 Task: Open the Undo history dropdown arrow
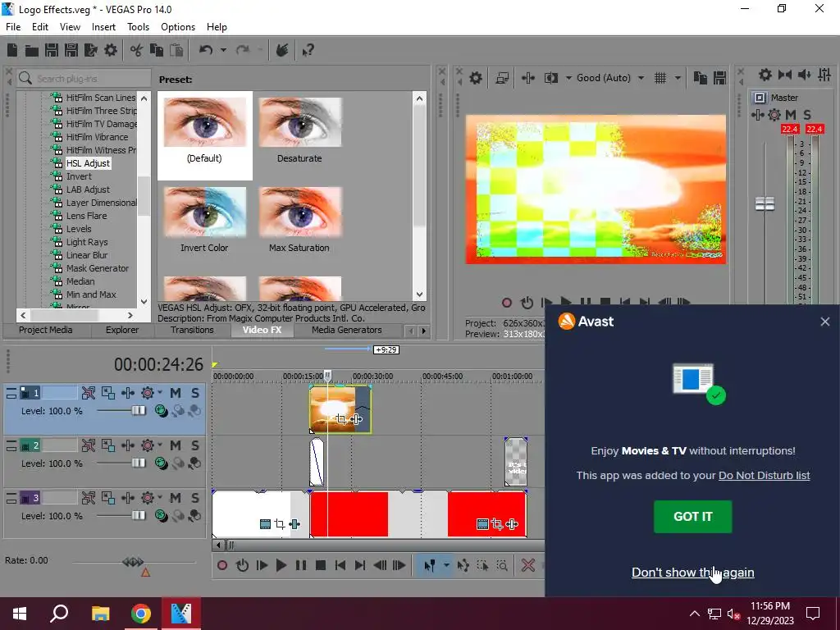click(223, 50)
